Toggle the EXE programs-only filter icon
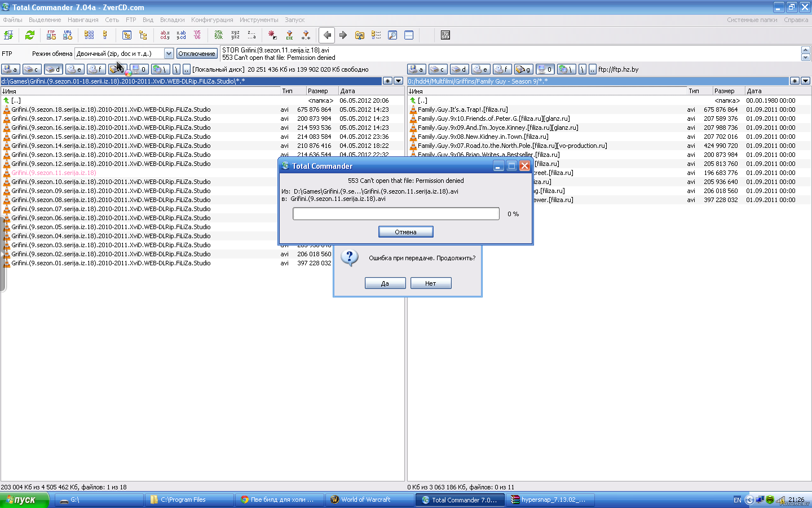Viewport: 812px width, 508px height. pos(289,35)
